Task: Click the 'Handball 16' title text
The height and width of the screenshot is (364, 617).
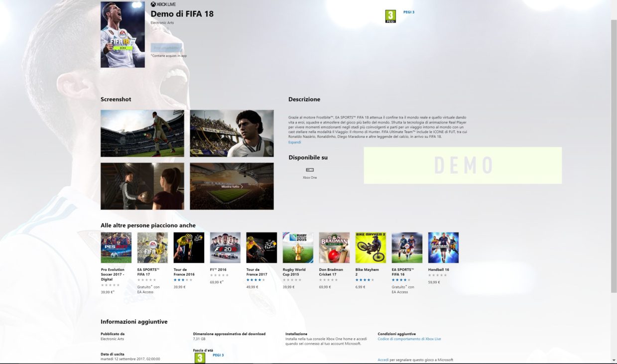Action: coord(439,269)
